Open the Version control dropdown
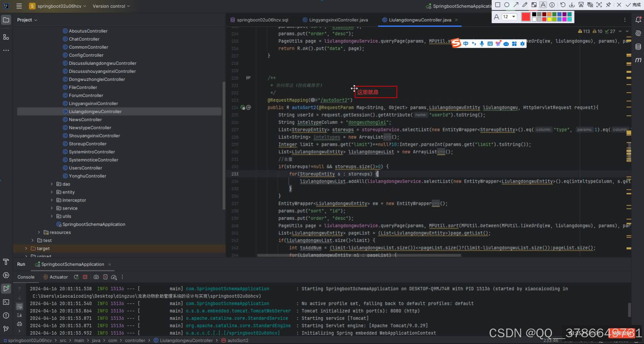This screenshot has height=344, width=644. pos(111,6)
